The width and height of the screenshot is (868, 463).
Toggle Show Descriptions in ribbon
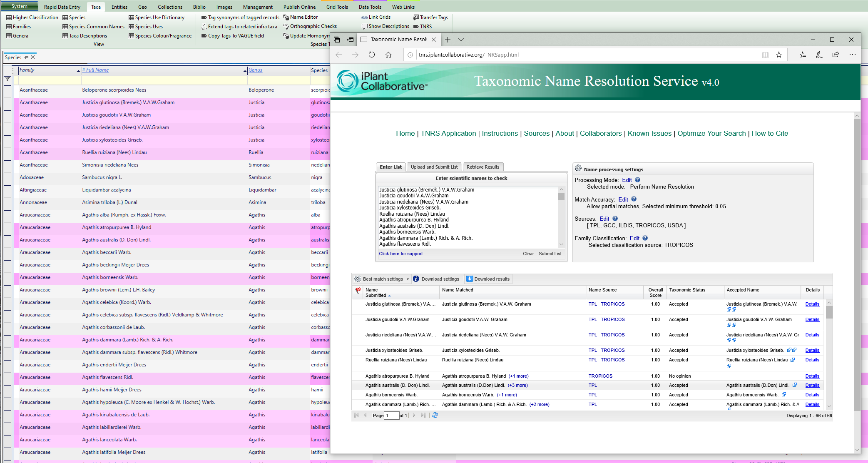[385, 26]
